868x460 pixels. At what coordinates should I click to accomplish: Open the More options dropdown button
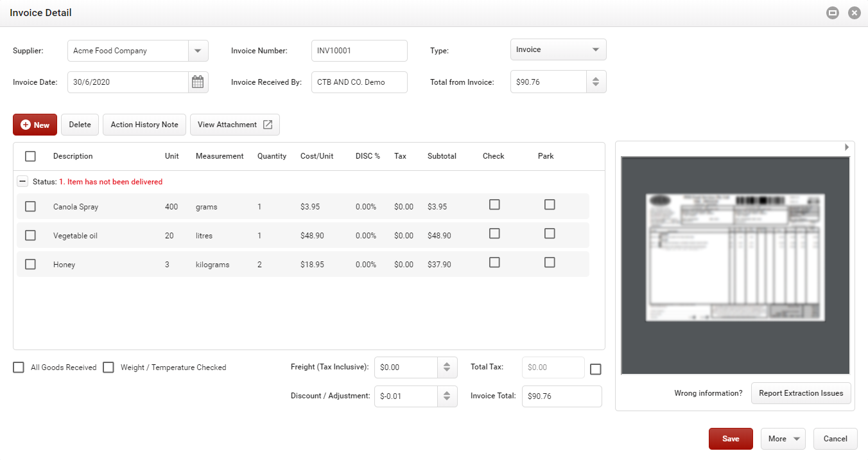[783, 439]
